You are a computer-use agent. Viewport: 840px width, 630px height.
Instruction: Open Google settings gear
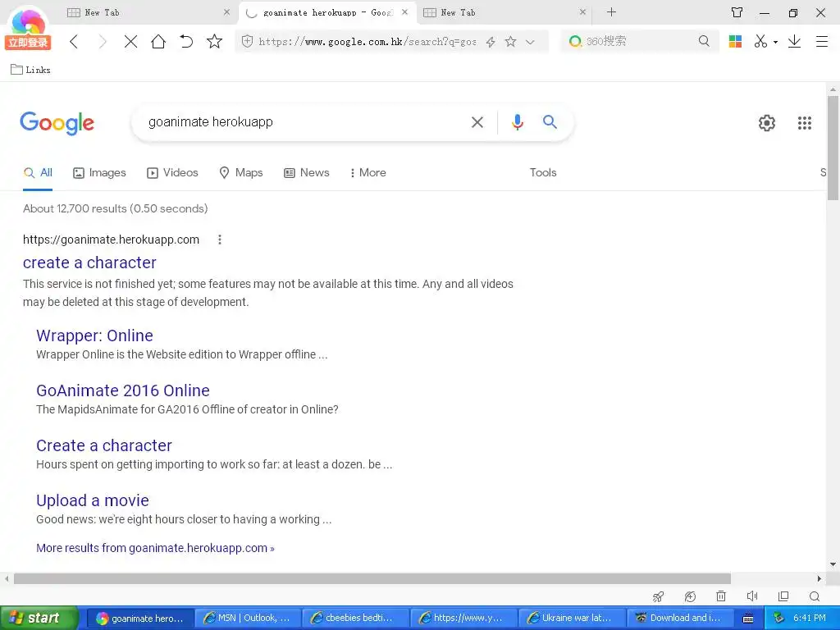click(x=767, y=123)
